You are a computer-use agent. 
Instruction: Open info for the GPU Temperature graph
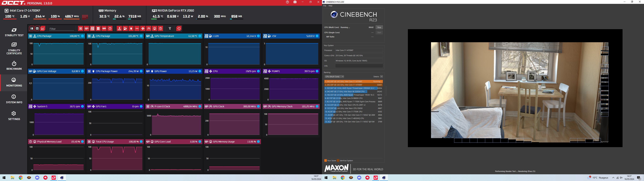(x=200, y=36)
